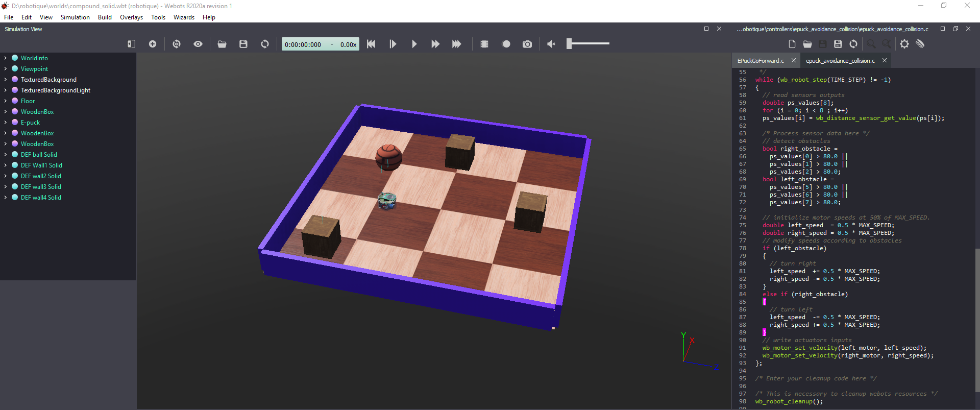Image resolution: width=980 pixels, height=410 pixels.
Task: Toggle the scene tree side panel visibility
Action: click(131, 44)
